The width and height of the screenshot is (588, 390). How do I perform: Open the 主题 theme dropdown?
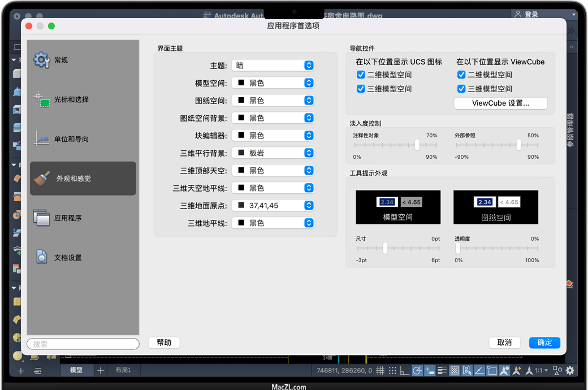coord(273,66)
